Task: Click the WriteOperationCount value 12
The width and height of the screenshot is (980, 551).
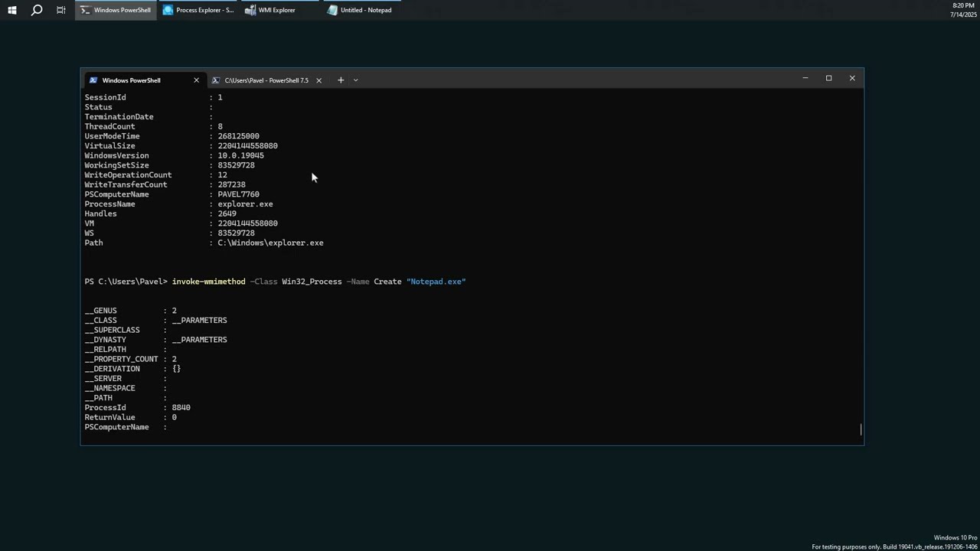Action: point(222,175)
